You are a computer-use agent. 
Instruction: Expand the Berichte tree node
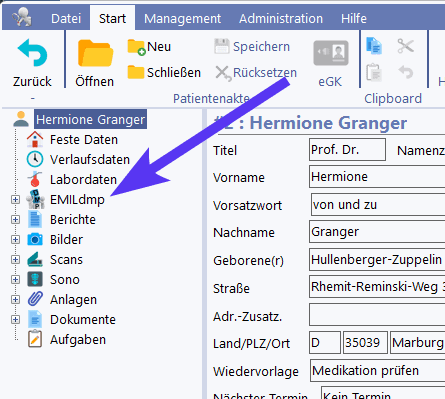15,219
